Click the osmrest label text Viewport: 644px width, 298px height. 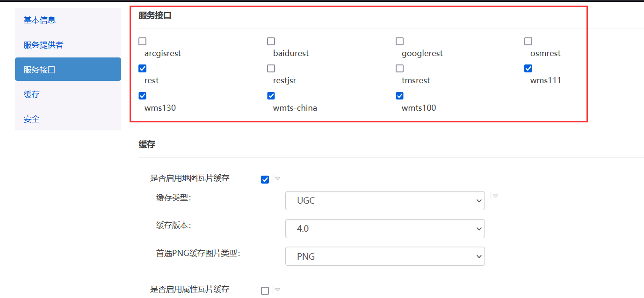[545, 53]
